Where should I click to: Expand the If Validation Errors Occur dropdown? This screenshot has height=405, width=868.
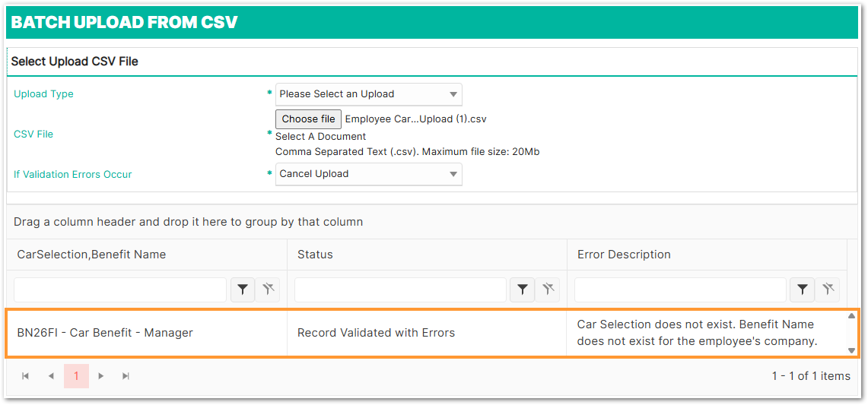[368, 174]
